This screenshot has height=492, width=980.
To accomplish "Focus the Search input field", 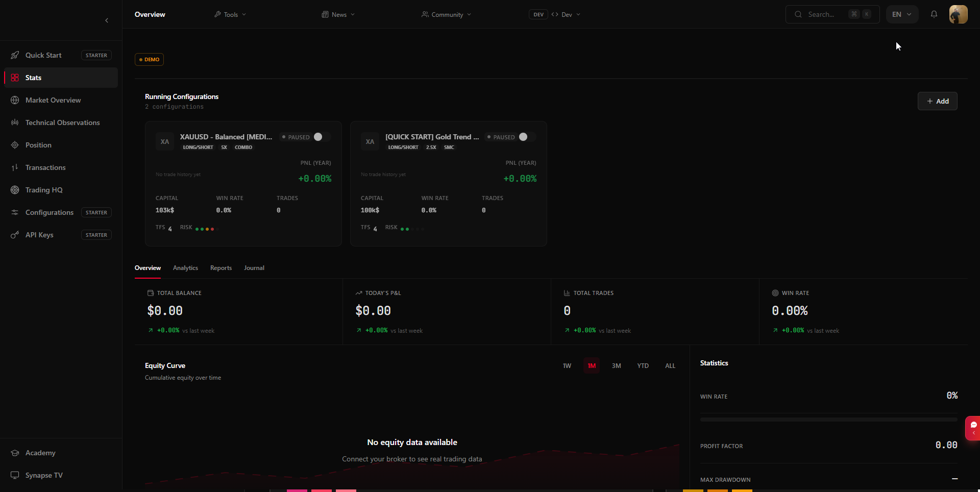I will coord(832,14).
